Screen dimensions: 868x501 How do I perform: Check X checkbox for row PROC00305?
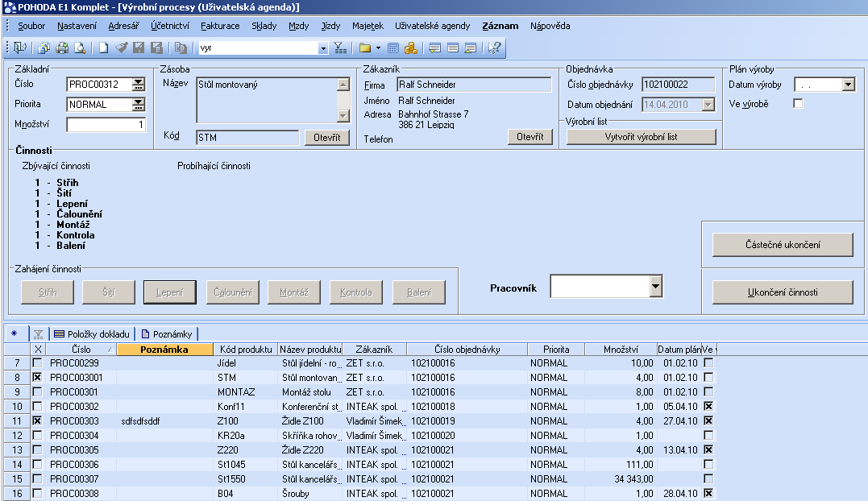click(37, 449)
